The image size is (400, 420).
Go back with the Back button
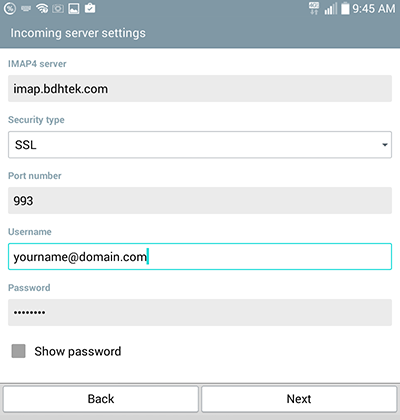[101, 399]
